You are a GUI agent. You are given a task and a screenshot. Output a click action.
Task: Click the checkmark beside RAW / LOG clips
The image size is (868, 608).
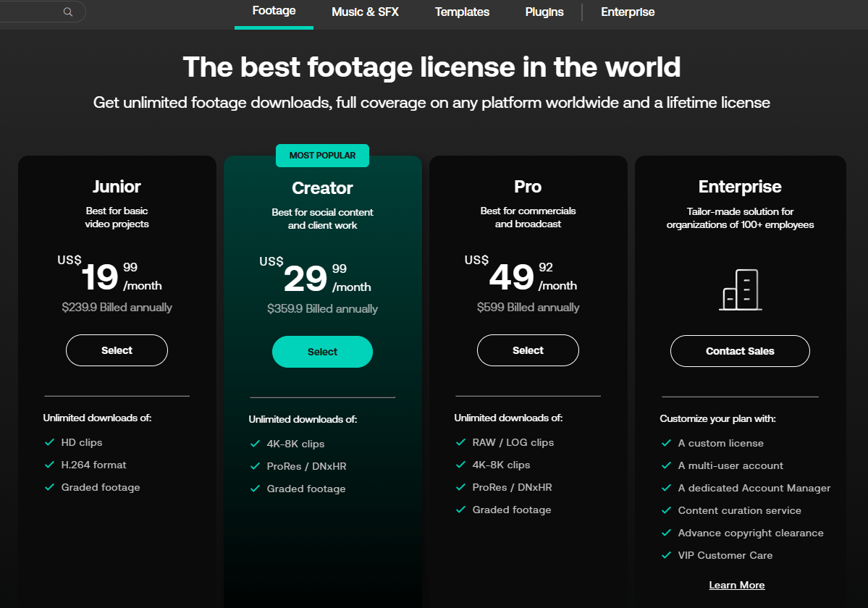click(x=461, y=442)
